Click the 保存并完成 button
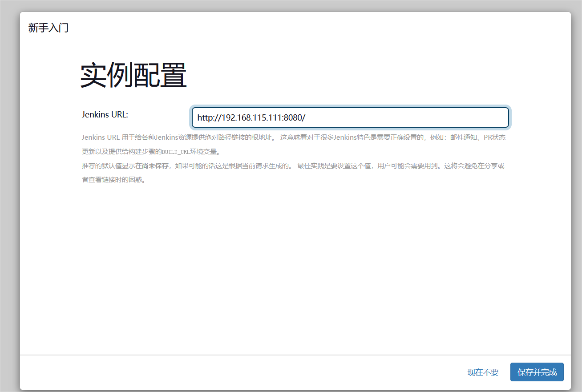 point(537,372)
